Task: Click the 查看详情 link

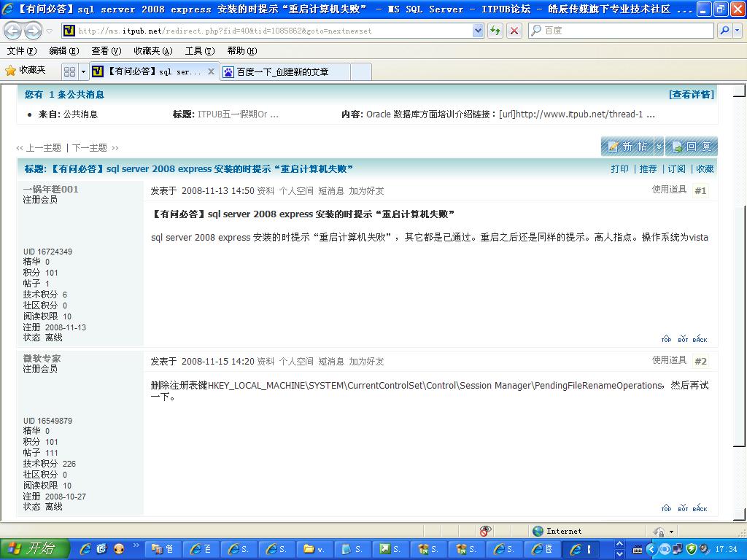Action: (x=691, y=95)
